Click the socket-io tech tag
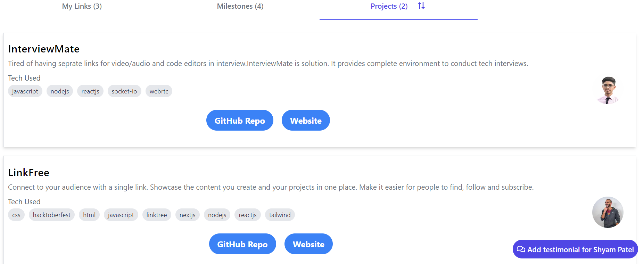The height and width of the screenshot is (264, 644). 124,91
